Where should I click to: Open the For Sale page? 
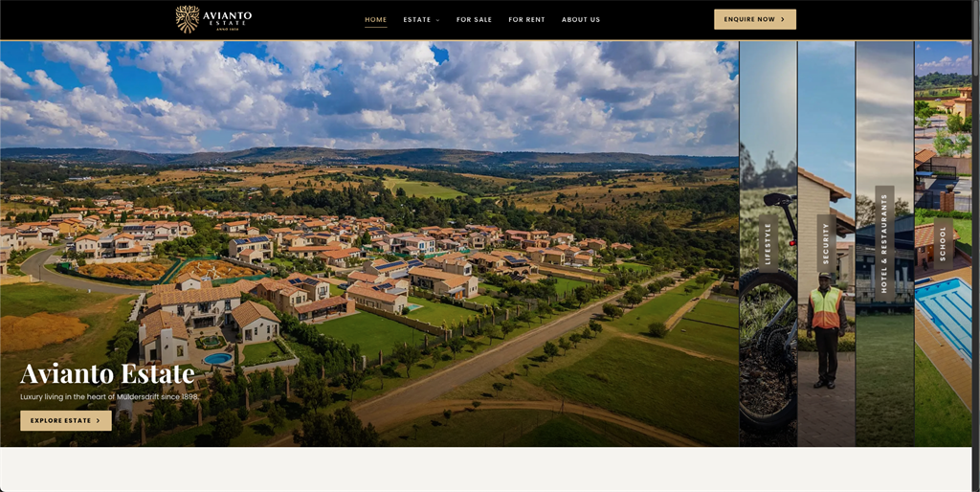pyautogui.click(x=474, y=19)
